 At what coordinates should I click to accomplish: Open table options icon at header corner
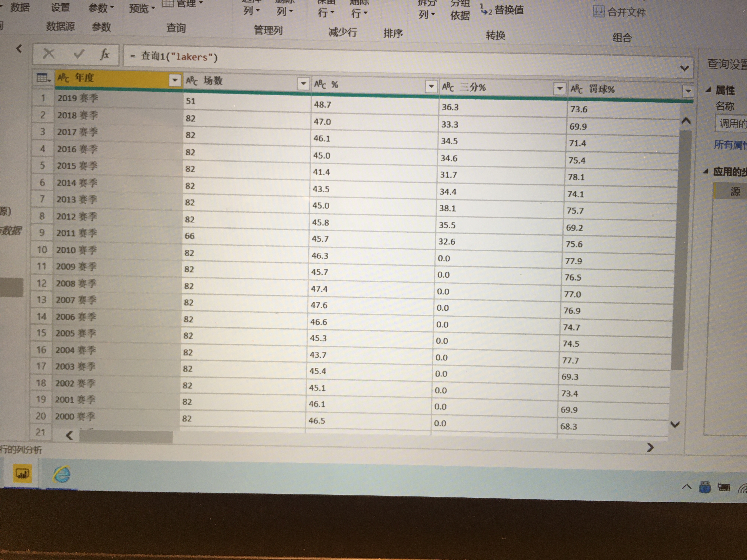[x=43, y=78]
